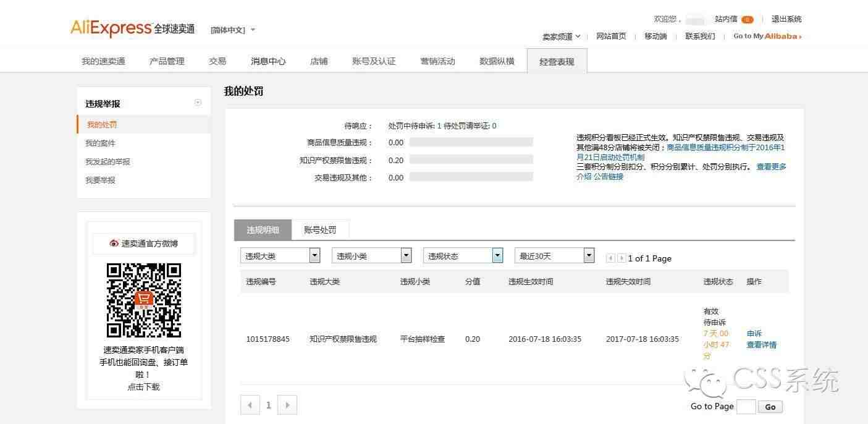The width and height of the screenshot is (868, 424).
Task: Select 我要举报 in sidebar
Action: point(100,180)
